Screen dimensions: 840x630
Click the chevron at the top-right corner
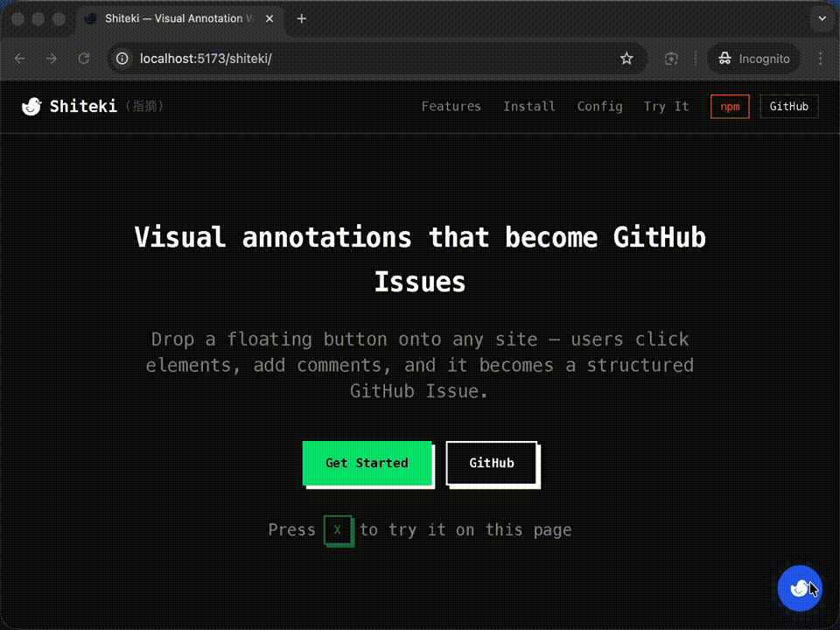click(821, 18)
